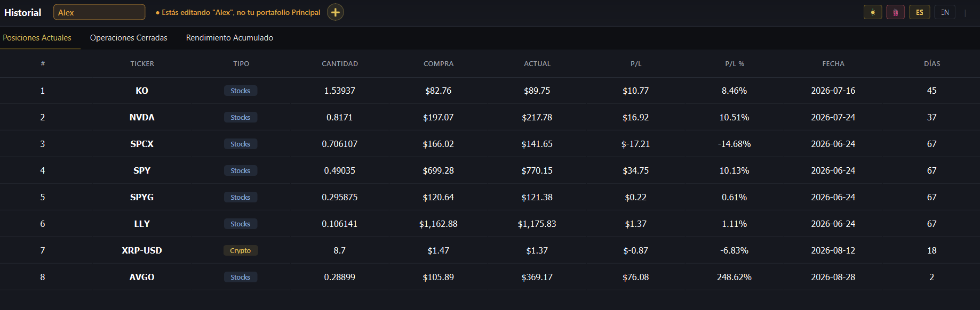
Task: Sort by the TIPO column header
Action: coord(241,63)
